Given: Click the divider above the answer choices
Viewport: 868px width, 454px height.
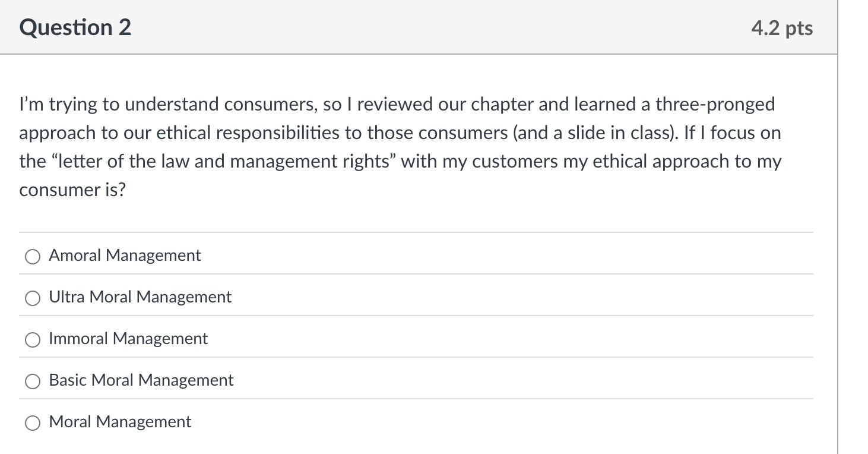Looking at the screenshot, I should 416,232.
